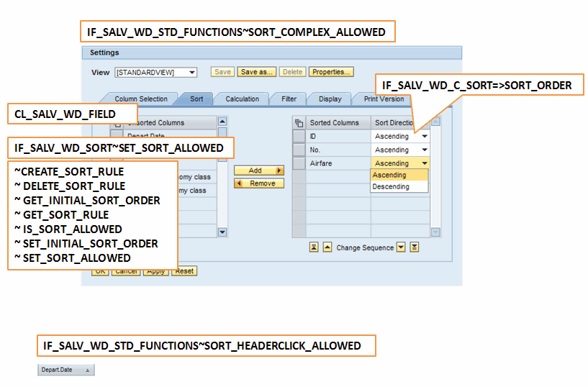Choose Descending from the open list
The image size is (588, 387).
pyautogui.click(x=391, y=187)
